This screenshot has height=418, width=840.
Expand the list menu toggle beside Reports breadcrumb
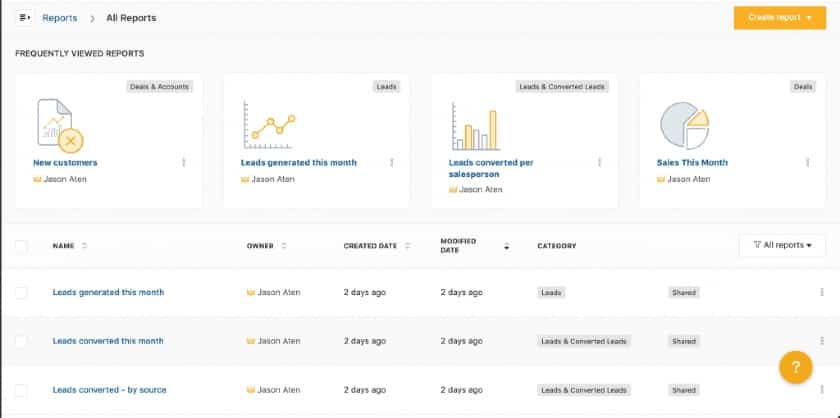[x=25, y=18]
